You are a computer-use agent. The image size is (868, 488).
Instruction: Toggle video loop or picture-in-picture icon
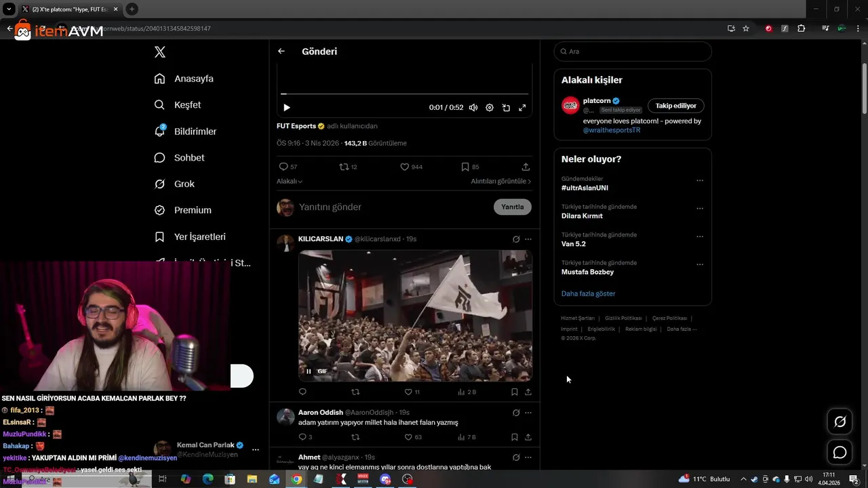coord(506,108)
